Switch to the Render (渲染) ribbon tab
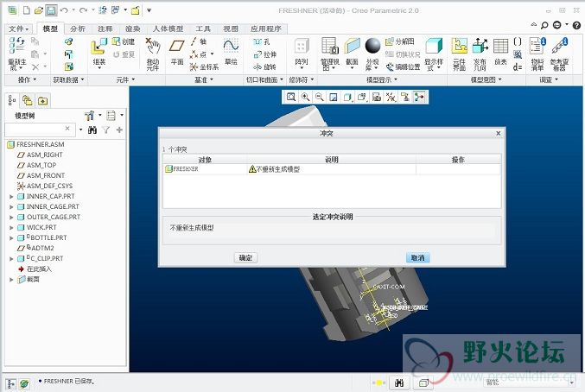Viewport: 585px width, 392px height. pos(132,28)
